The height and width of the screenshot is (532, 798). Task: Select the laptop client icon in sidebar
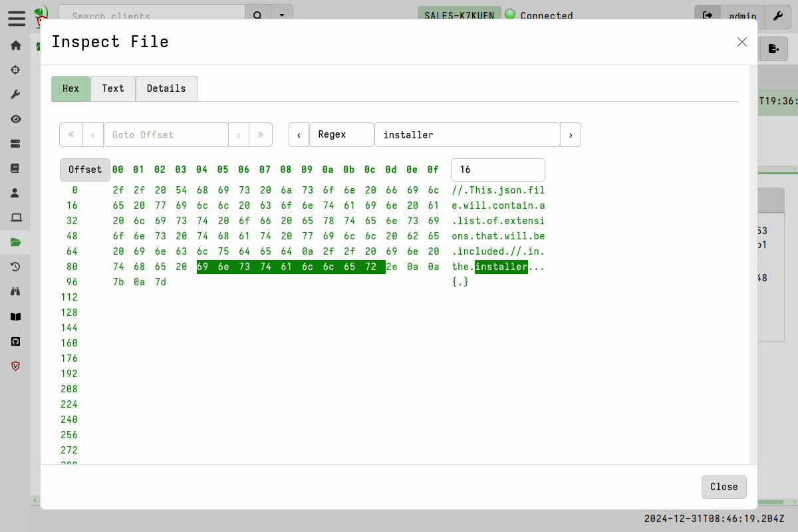(15, 217)
